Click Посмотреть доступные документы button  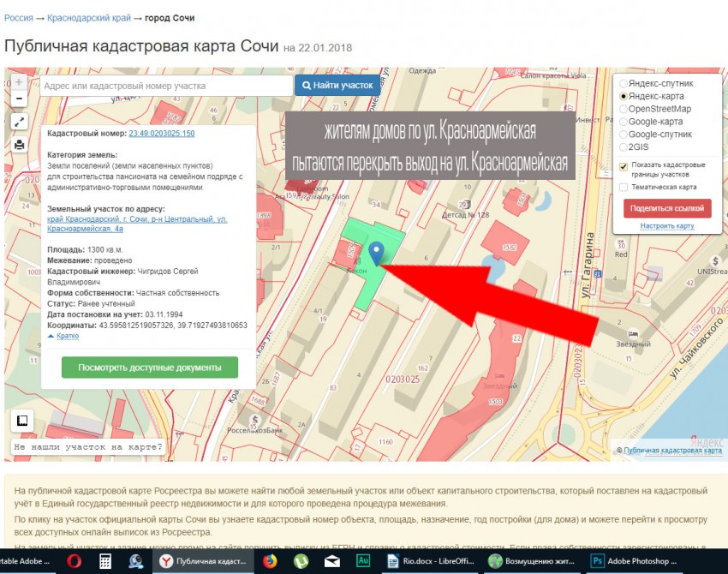pos(150,368)
